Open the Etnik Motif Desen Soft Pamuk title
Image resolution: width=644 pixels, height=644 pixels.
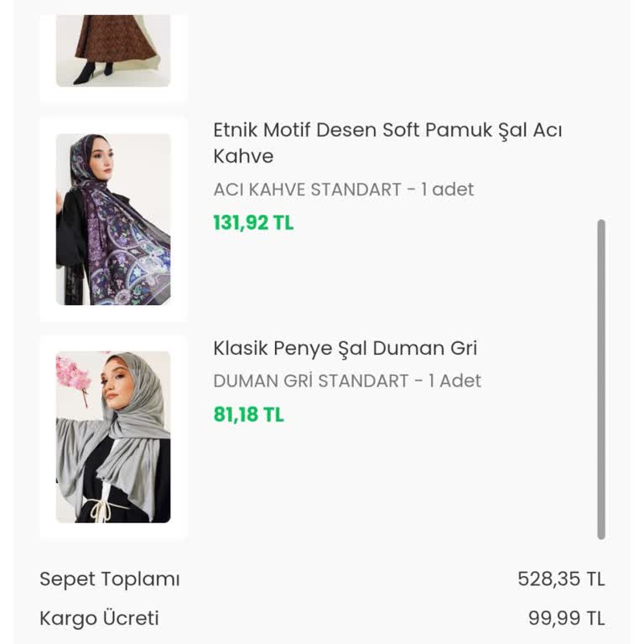pos(387,131)
